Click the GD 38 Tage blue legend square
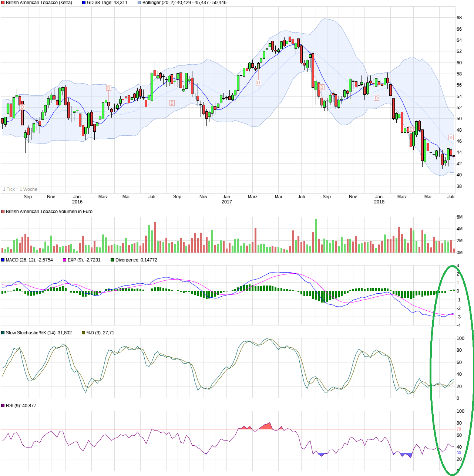The image size is (474, 476). pyautogui.click(x=84, y=2)
